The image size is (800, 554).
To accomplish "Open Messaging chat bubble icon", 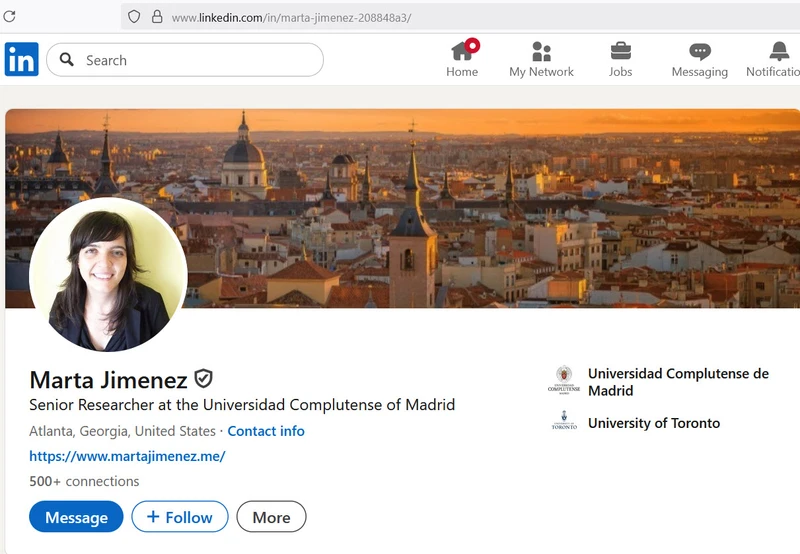I will pos(699,51).
